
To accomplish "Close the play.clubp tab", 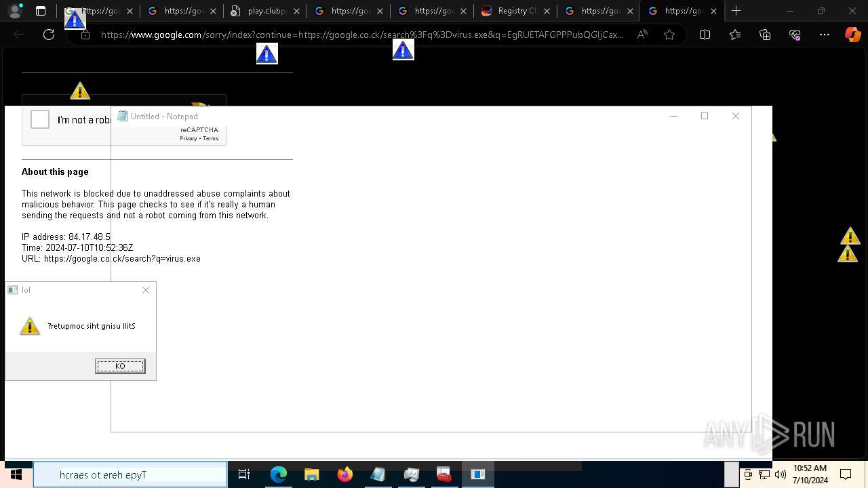I will click(x=296, y=11).
